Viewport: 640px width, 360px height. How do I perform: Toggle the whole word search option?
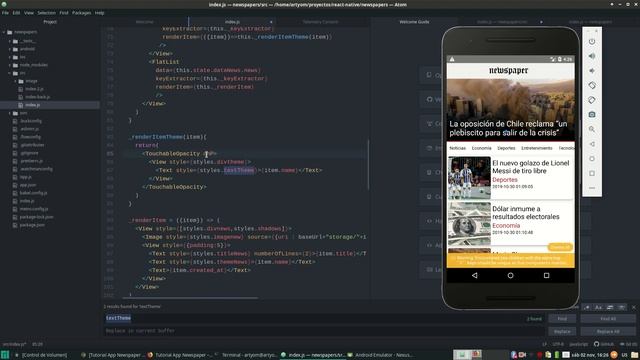621,307
